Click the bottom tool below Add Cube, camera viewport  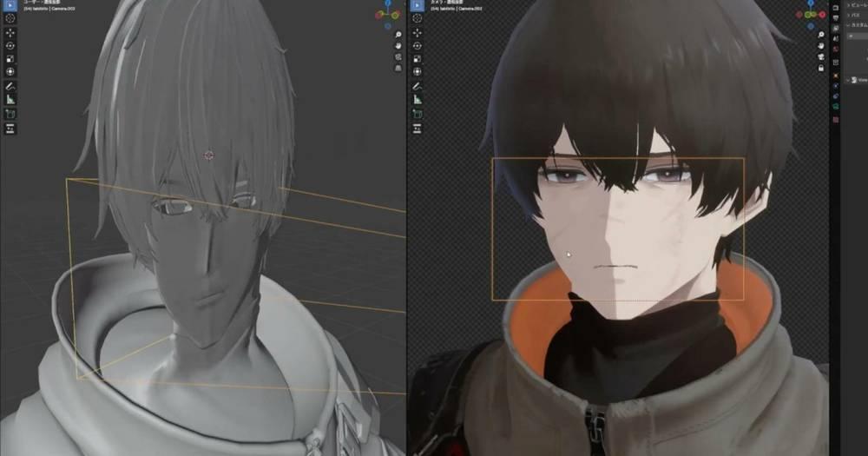click(417, 129)
